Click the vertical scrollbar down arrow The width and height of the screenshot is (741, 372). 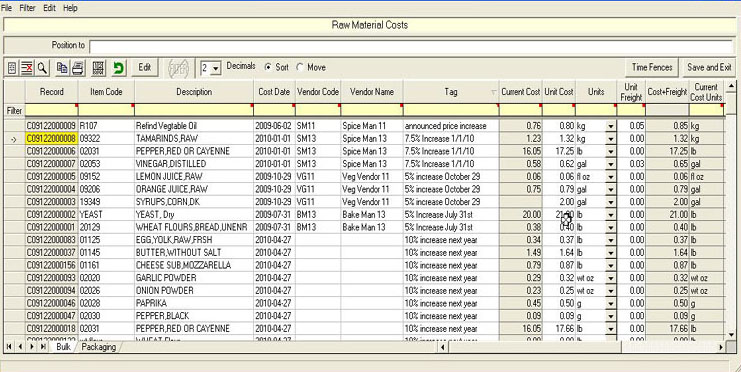point(731,334)
